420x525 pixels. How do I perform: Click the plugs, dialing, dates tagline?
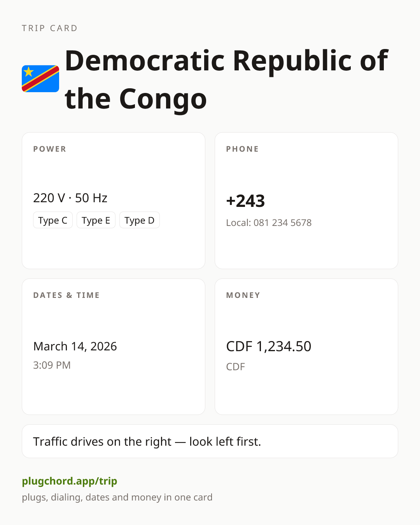click(x=117, y=497)
